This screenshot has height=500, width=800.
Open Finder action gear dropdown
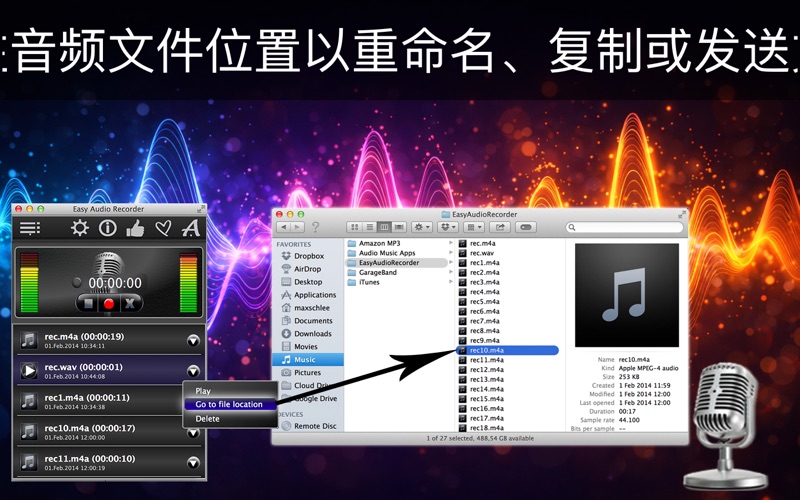(x=421, y=227)
